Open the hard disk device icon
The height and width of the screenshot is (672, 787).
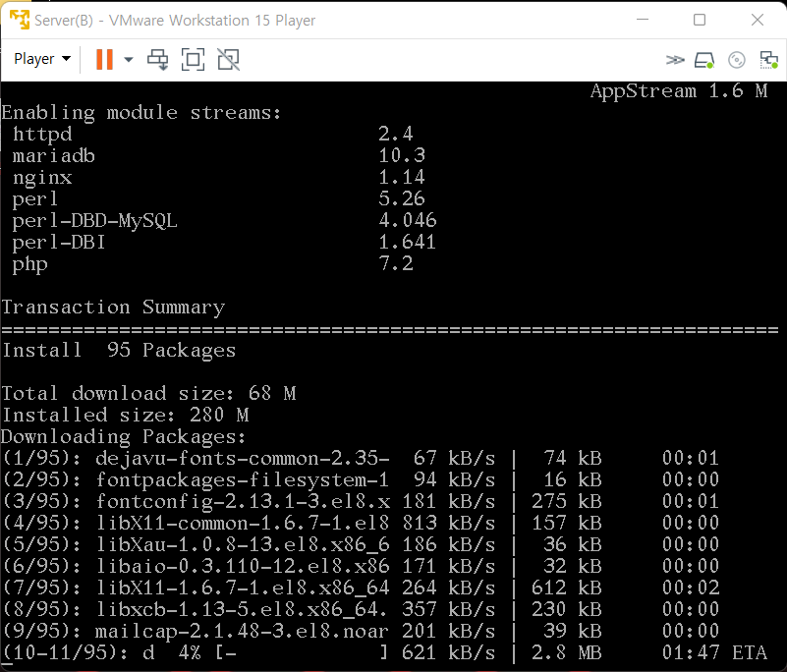(x=704, y=60)
